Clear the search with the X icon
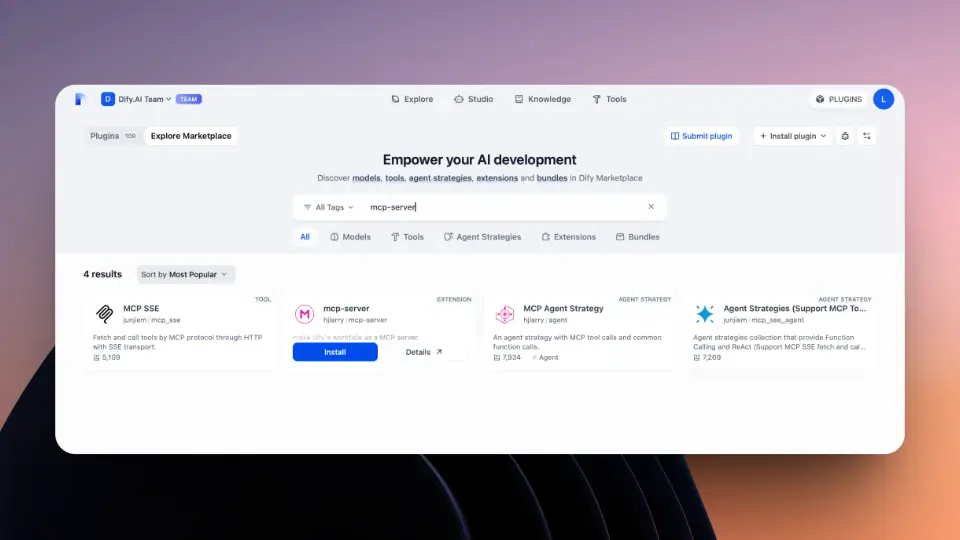The width and height of the screenshot is (960, 540). 651,207
